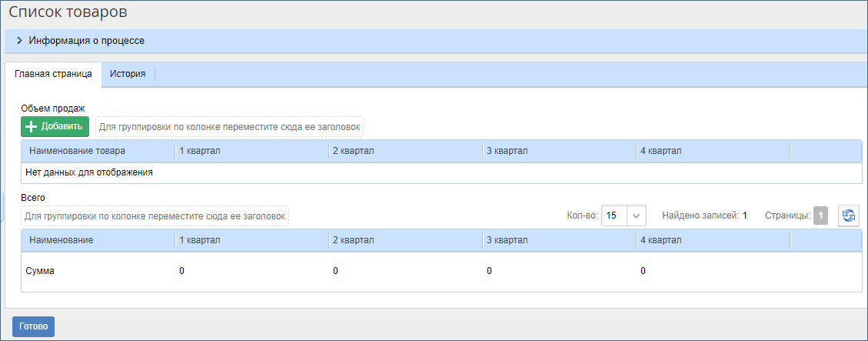The width and height of the screenshot is (868, 341).
Task: Click 4 квартал header in Всего table
Action: pos(661,240)
